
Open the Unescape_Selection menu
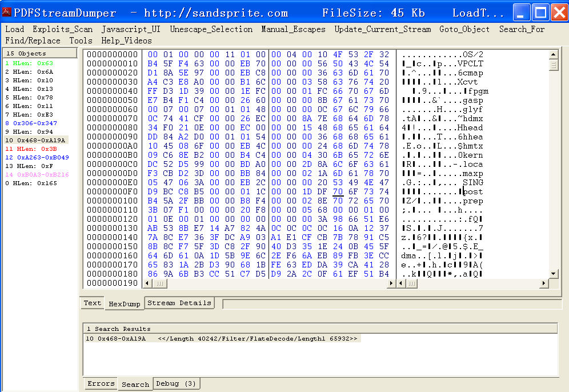(211, 29)
